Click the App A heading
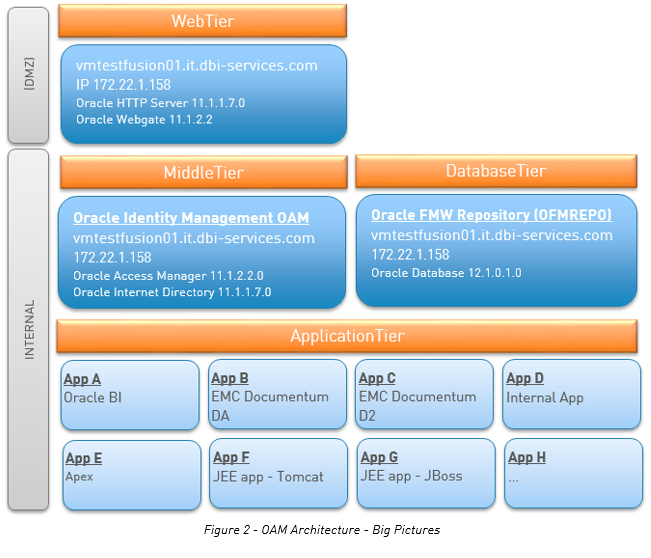 pos(82,379)
